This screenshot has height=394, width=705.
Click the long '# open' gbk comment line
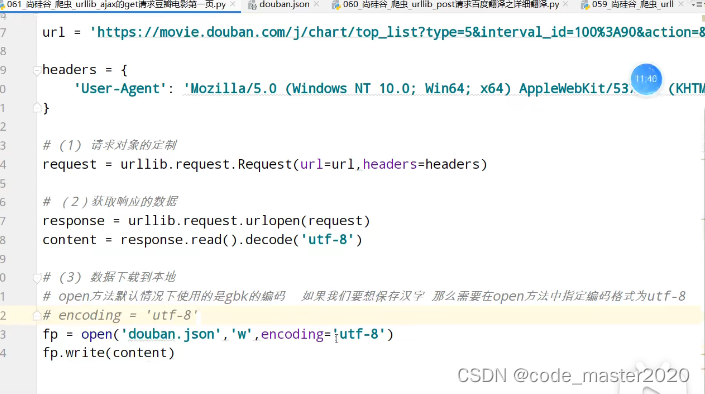coord(364,296)
